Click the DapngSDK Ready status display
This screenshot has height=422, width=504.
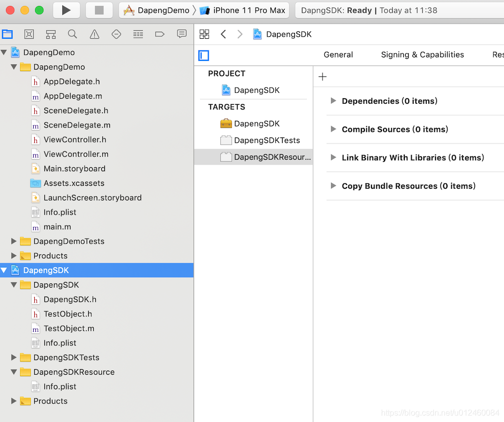pos(399,10)
